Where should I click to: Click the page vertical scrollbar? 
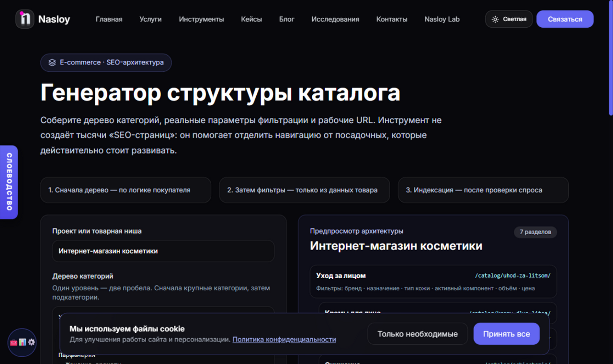click(x=611, y=57)
